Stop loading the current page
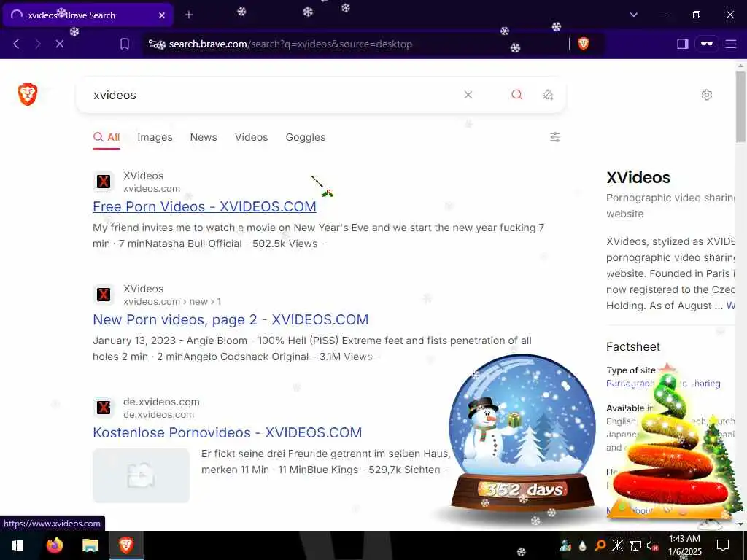 (60, 44)
